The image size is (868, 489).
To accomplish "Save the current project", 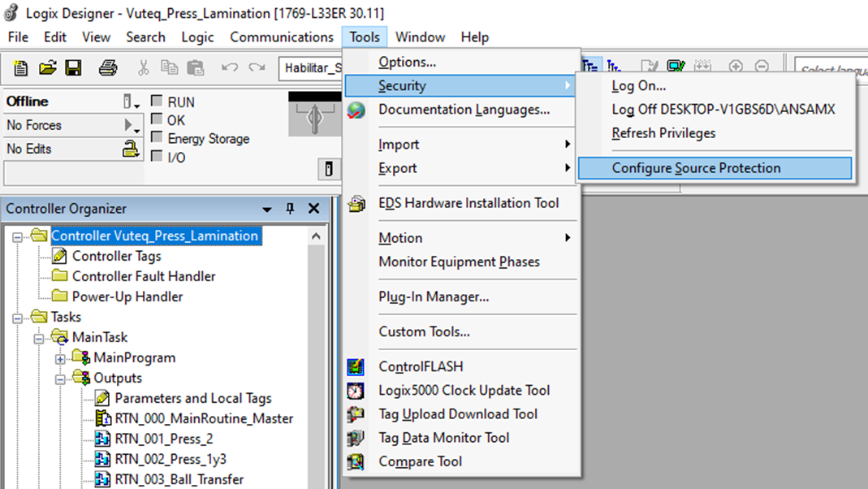I will tap(73, 67).
